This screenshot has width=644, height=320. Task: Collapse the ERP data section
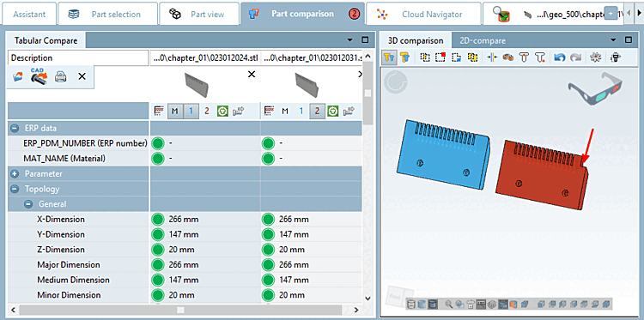[15, 128]
